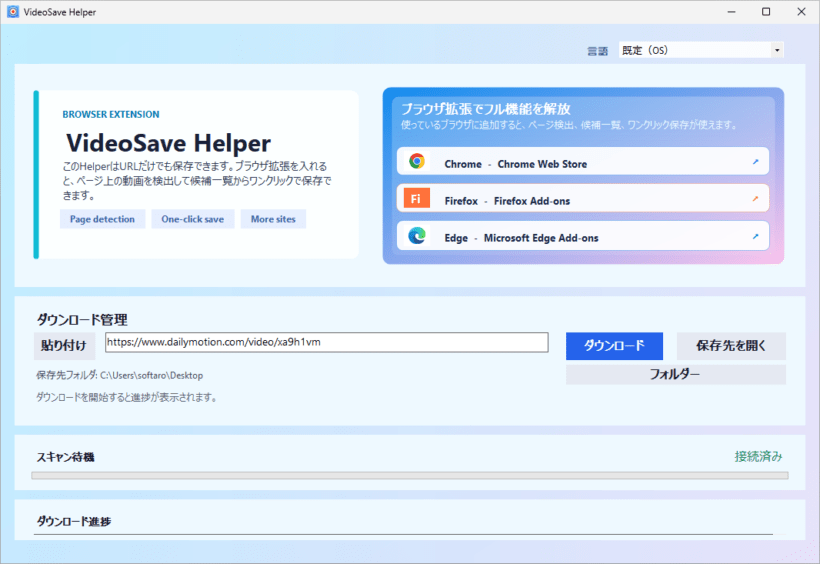Click the large VideoSave Helper title

click(168, 143)
